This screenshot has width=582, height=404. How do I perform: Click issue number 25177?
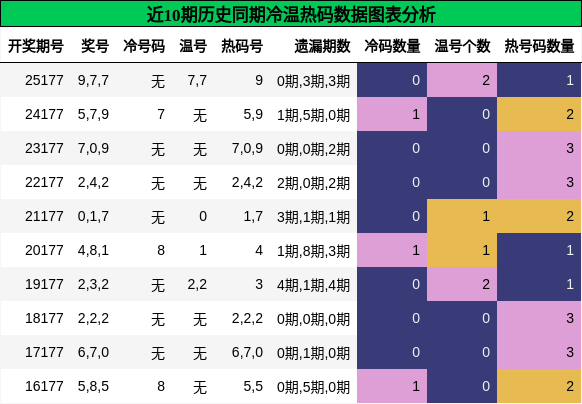44,80
